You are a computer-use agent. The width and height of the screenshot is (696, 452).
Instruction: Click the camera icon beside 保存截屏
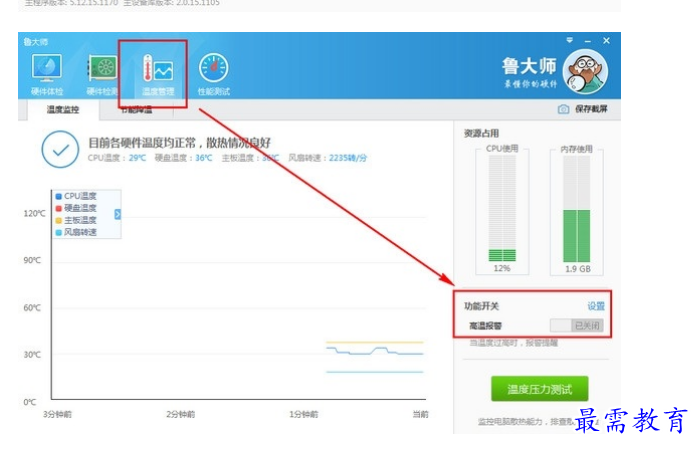pyautogui.click(x=563, y=109)
